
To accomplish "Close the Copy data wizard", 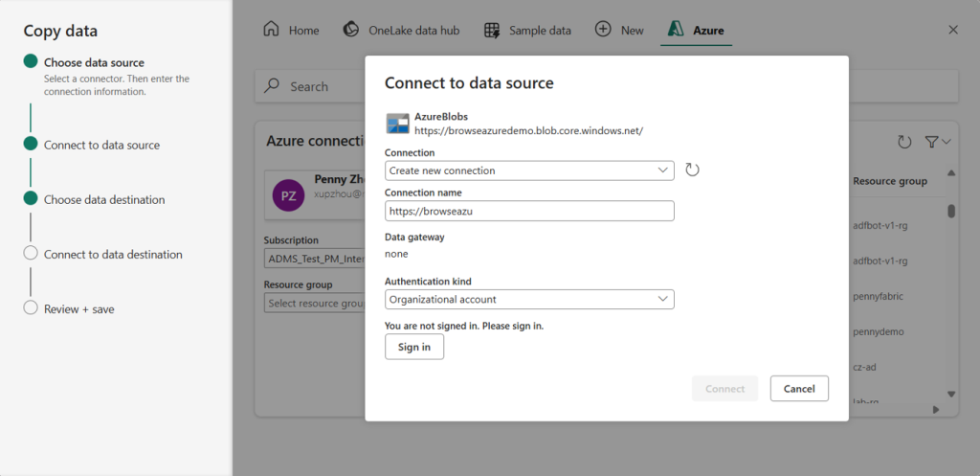I will pyautogui.click(x=953, y=30).
